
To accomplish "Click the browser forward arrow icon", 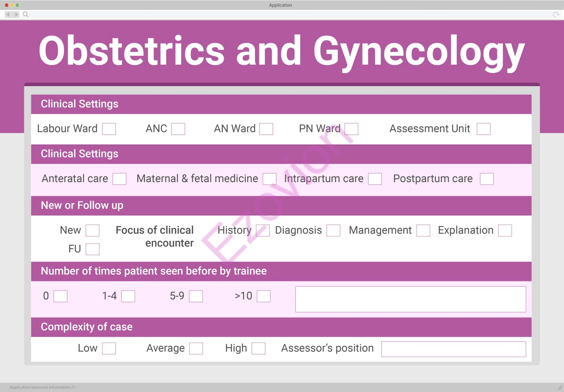I will pos(16,15).
